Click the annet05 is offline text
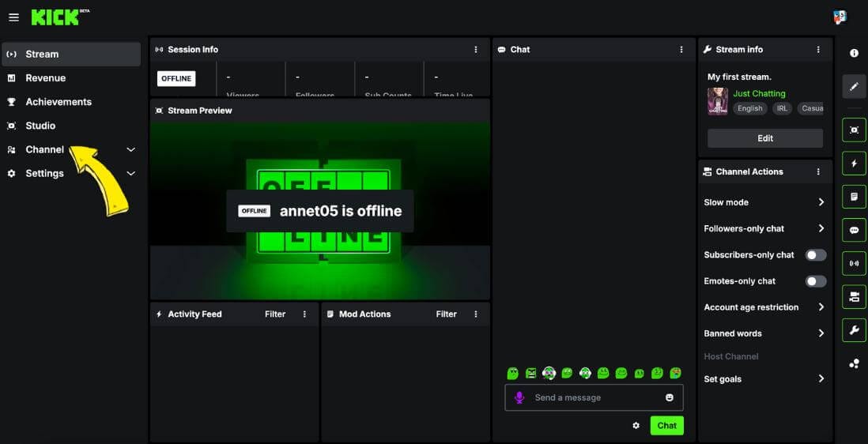The image size is (868, 444). click(341, 211)
